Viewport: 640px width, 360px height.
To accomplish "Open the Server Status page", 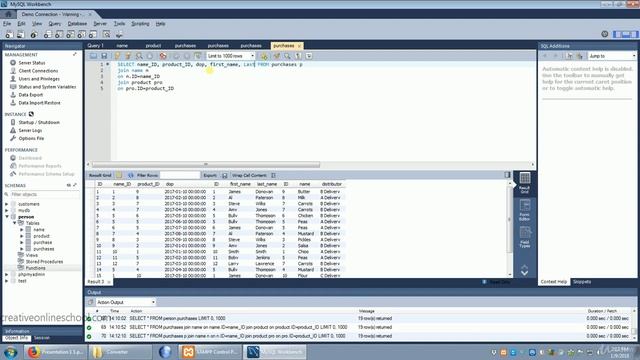I will click(x=32, y=63).
